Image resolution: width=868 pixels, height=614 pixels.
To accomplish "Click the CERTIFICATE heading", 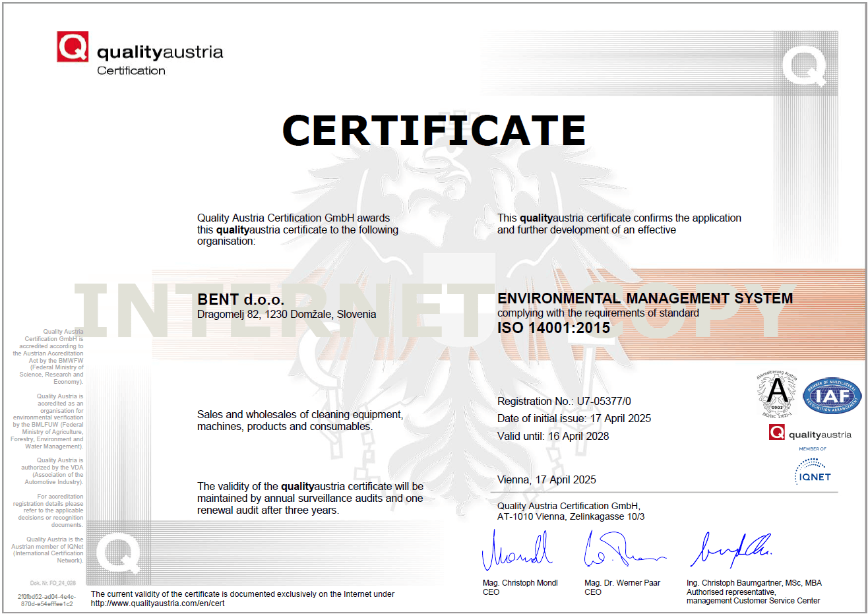I will pos(434,130).
